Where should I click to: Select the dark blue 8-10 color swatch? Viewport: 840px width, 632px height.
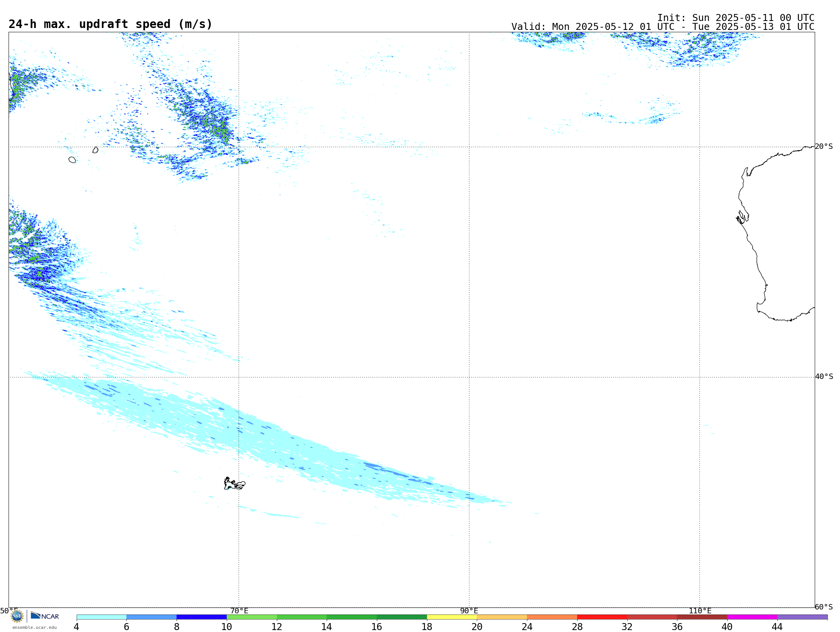coord(201,617)
